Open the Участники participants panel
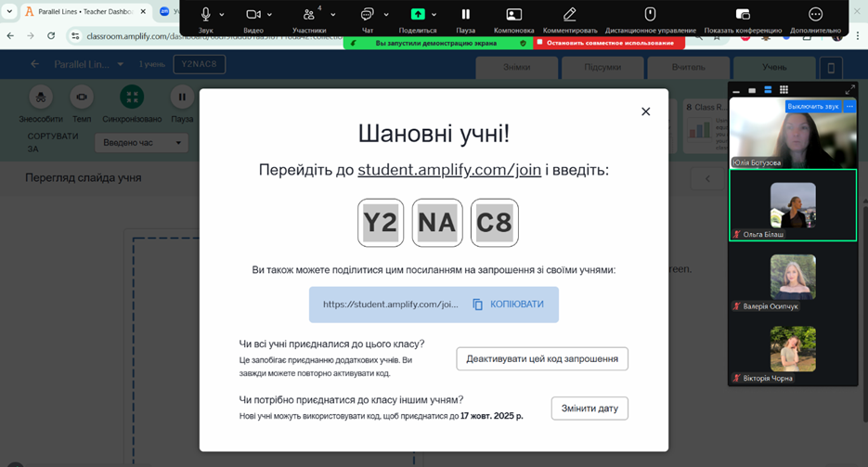 pos(308,14)
